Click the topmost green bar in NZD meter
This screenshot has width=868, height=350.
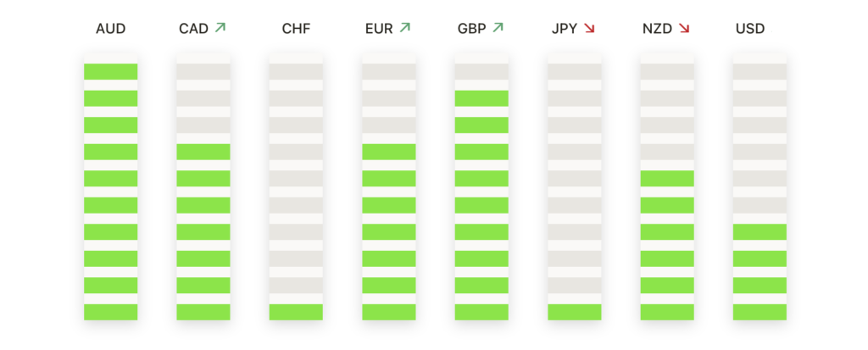coord(667,178)
